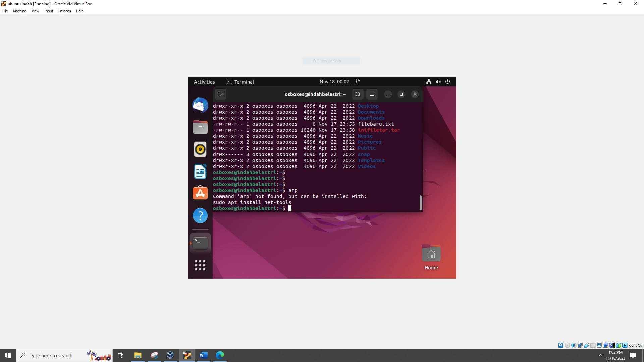Select the VirtualBox keyboard capture arrow icon
644x362 pixels.
[x=625, y=345]
